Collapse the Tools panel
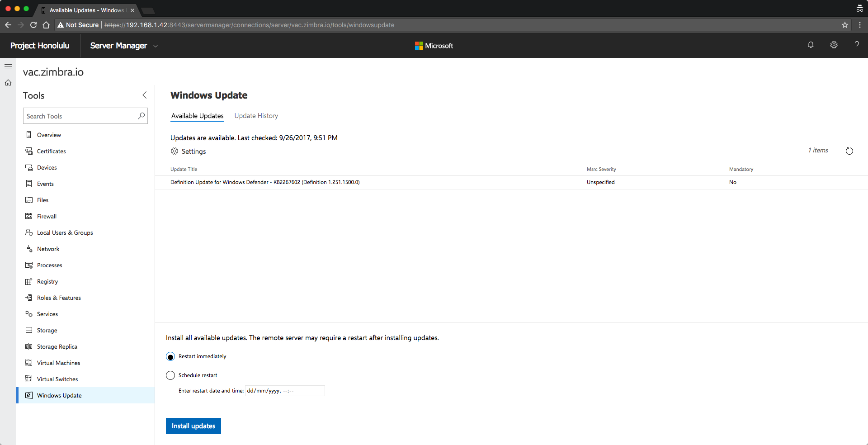 145,95
